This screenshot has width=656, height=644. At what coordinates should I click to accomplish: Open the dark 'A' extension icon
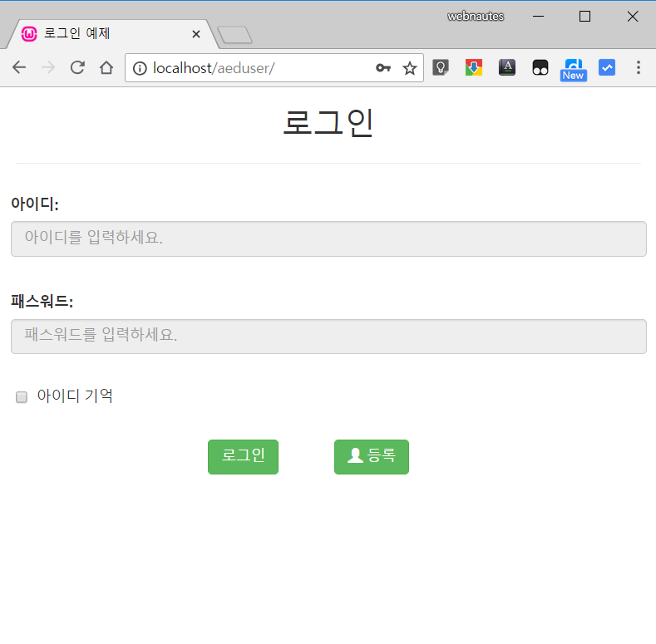coord(507,67)
